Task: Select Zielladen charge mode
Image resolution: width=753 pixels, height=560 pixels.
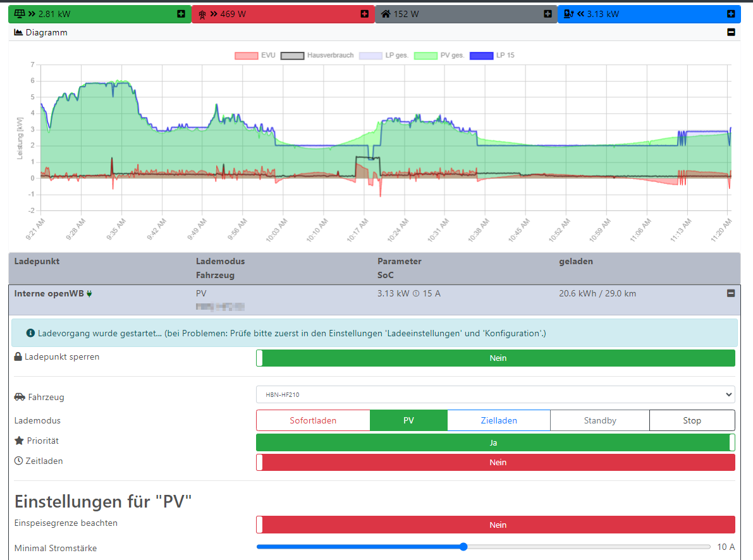Action: tap(498, 420)
